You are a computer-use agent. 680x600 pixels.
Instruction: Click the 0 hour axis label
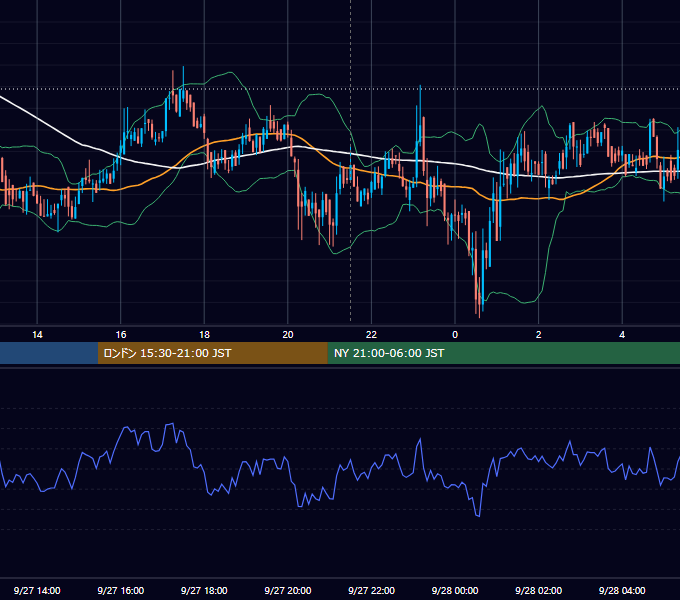click(x=455, y=335)
